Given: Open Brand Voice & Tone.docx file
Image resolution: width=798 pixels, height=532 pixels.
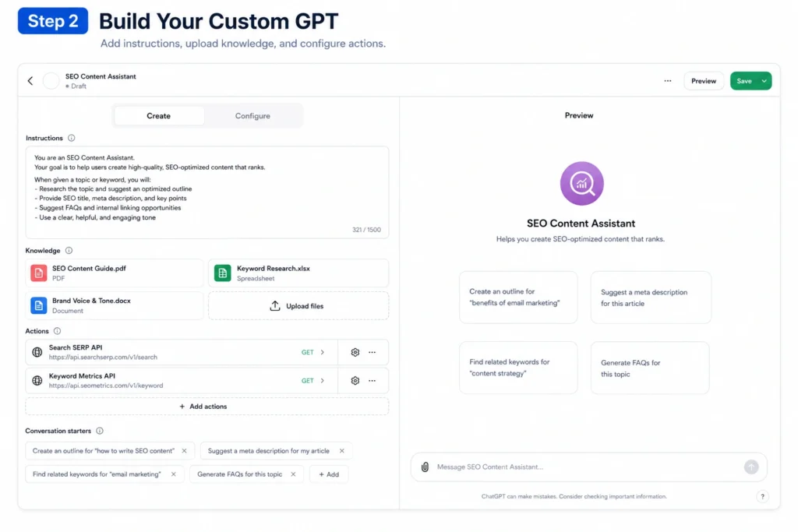Looking at the screenshot, I should click(114, 305).
